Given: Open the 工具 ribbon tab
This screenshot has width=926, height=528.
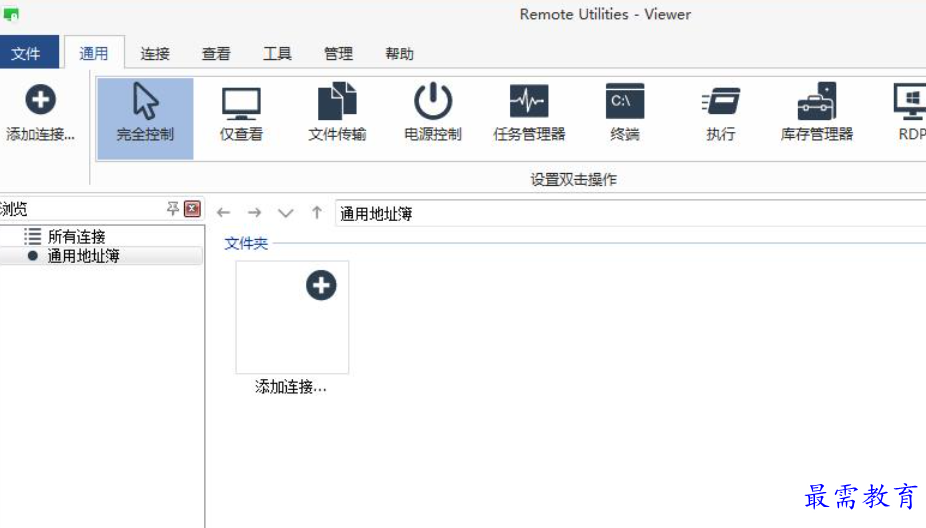Looking at the screenshot, I should pyautogui.click(x=277, y=54).
